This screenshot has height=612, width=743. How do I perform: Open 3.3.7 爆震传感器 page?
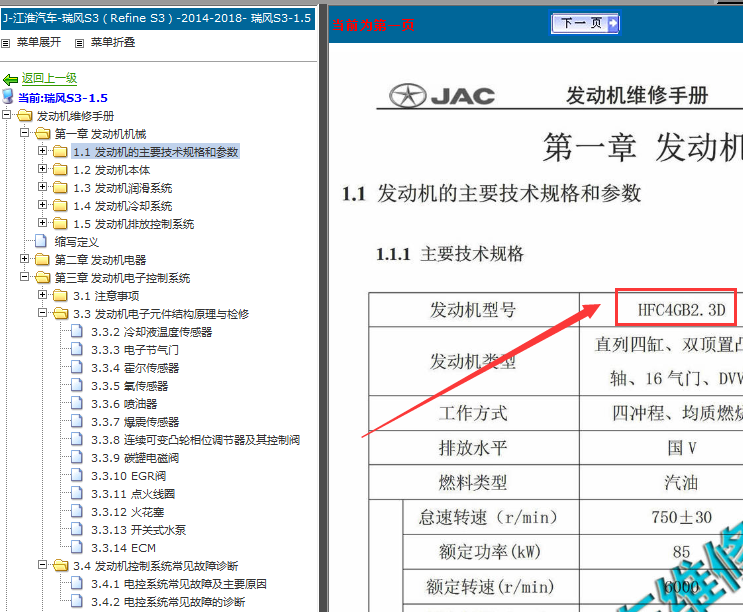[135, 422]
